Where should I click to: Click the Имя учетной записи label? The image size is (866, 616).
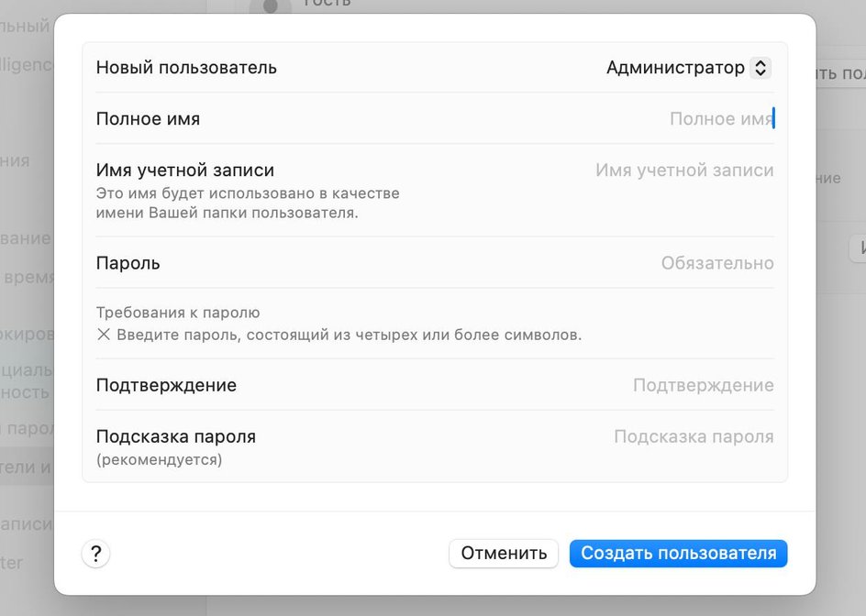(x=185, y=170)
